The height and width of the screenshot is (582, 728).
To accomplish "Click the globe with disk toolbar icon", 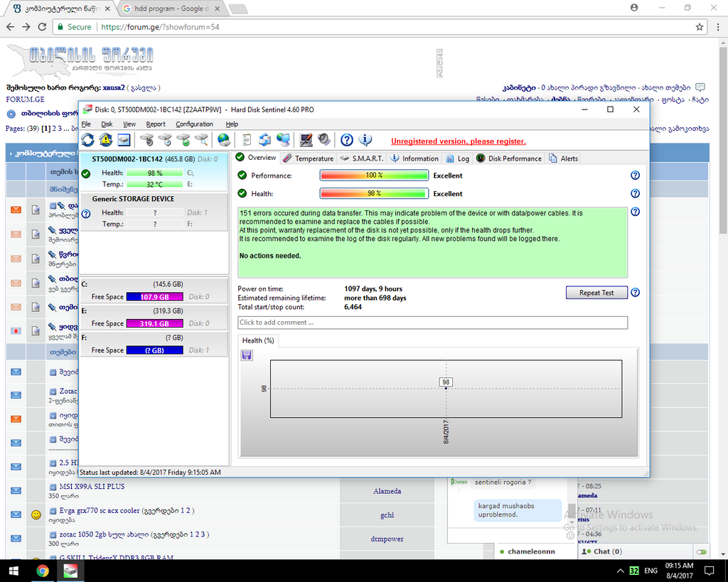I will click(224, 140).
